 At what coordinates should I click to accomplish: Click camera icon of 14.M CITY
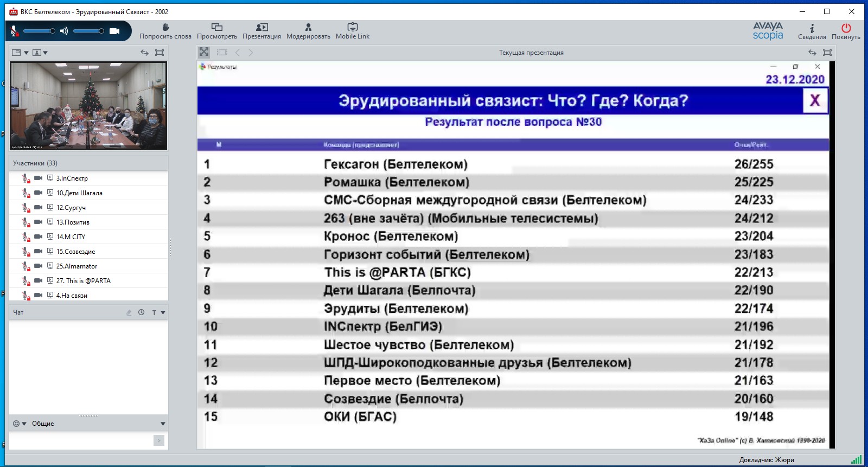[38, 236]
